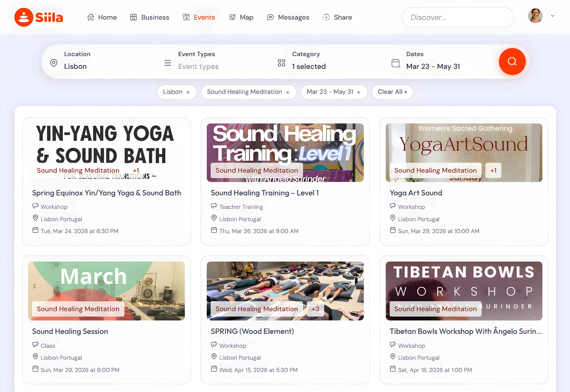Click the Discover search field

[458, 17]
